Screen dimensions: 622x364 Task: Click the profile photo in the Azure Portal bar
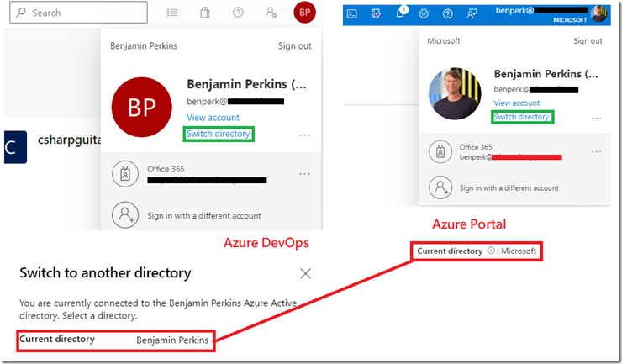click(598, 14)
